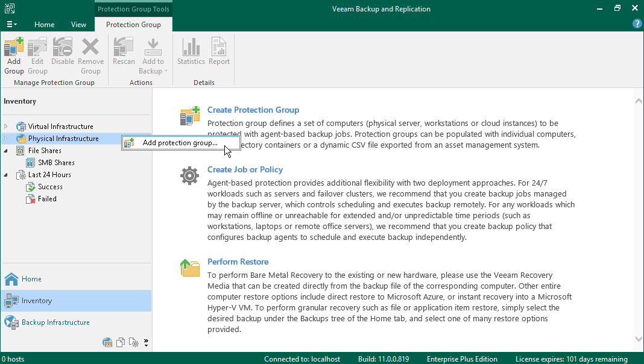
Task: Expand the Virtual Infrastructure tree node
Action: pos(6,127)
